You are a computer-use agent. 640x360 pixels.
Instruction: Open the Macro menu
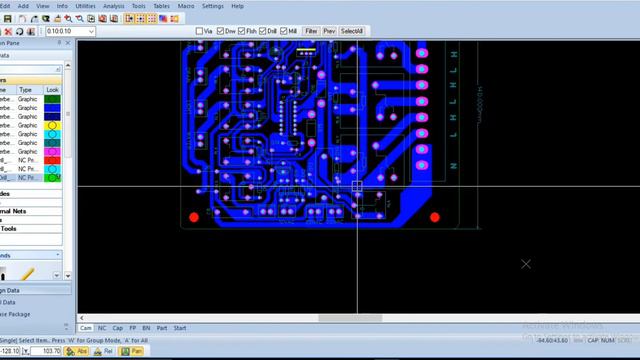point(186,6)
